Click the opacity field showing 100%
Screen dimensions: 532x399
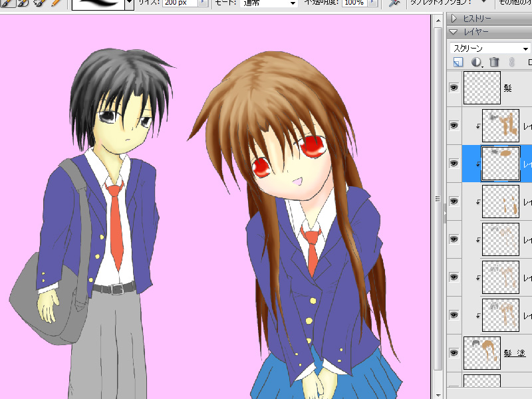click(354, 3)
